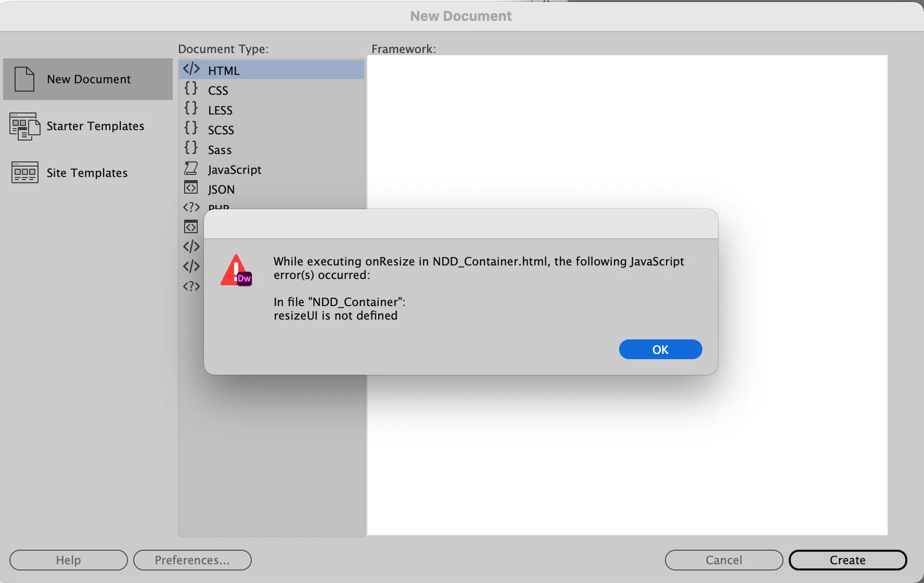Click the JSON document icon
The height and width of the screenshot is (583, 924).
[x=191, y=187]
